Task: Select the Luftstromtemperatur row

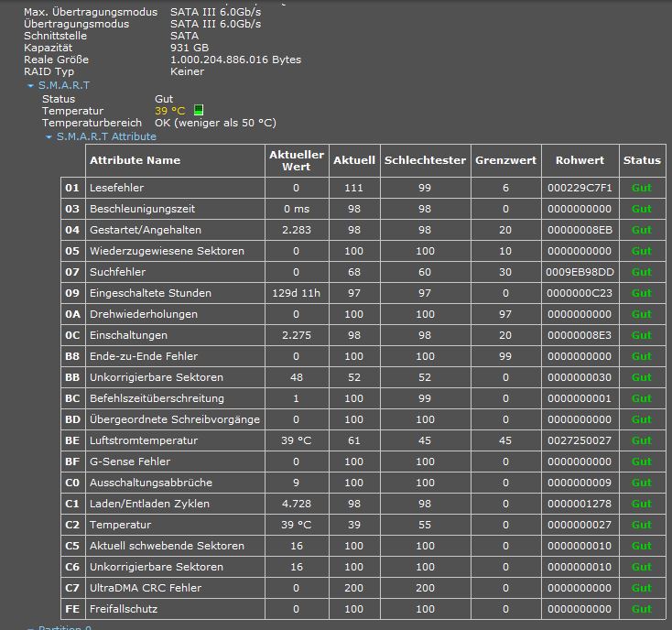Action: (363, 440)
